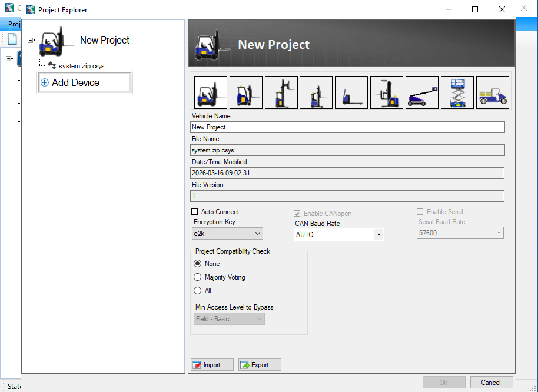This screenshot has width=538, height=392.
Task: Select system.zip.csys in the project tree
Action: click(81, 66)
